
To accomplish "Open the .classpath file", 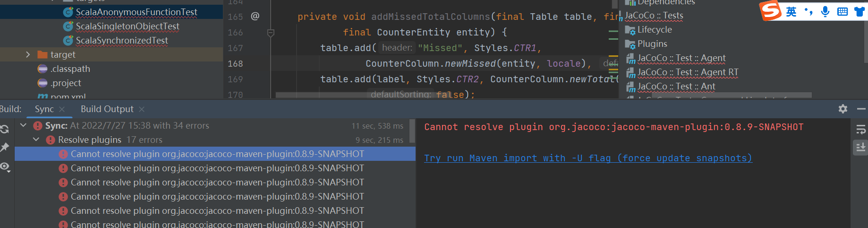I will pyautogui.click(x=70, y=69).
